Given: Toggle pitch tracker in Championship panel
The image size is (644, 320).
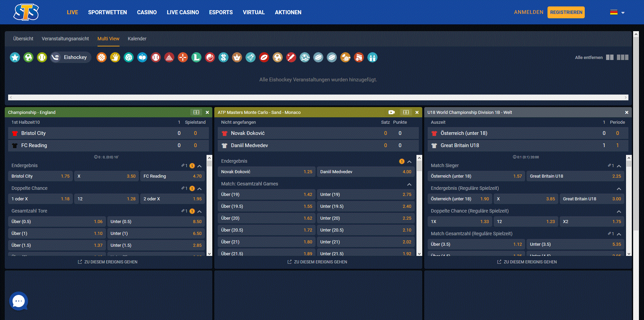Looking at the screenshot, I should (x=196, y=112).
